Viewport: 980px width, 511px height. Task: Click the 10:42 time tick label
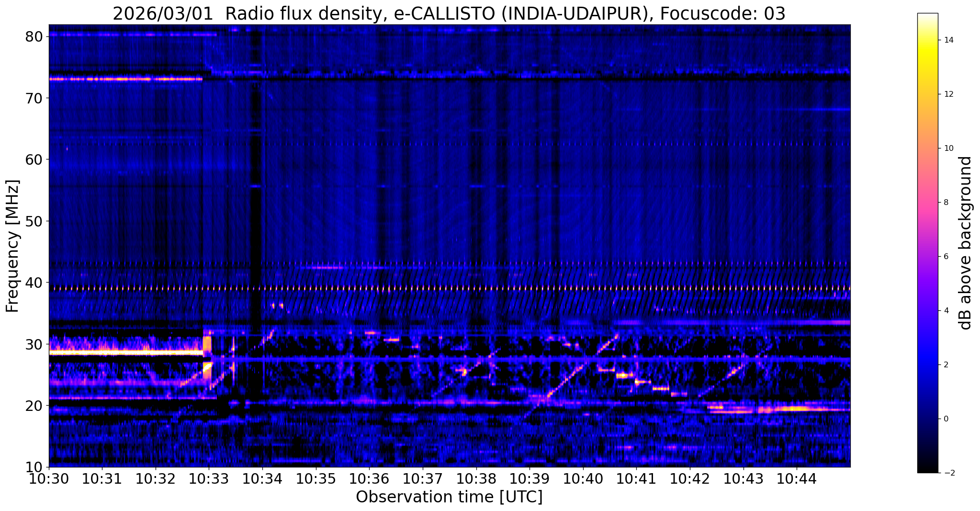point(690,478)
